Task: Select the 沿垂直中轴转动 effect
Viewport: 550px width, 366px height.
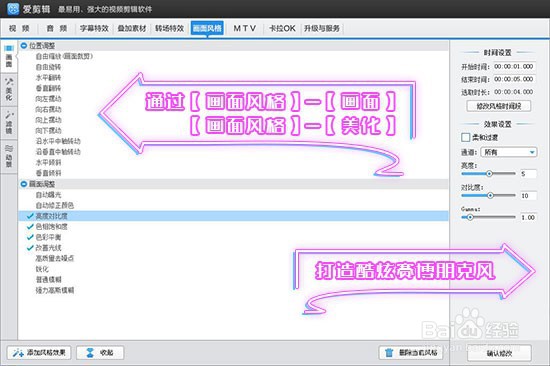Action: [x=58, y=152]
